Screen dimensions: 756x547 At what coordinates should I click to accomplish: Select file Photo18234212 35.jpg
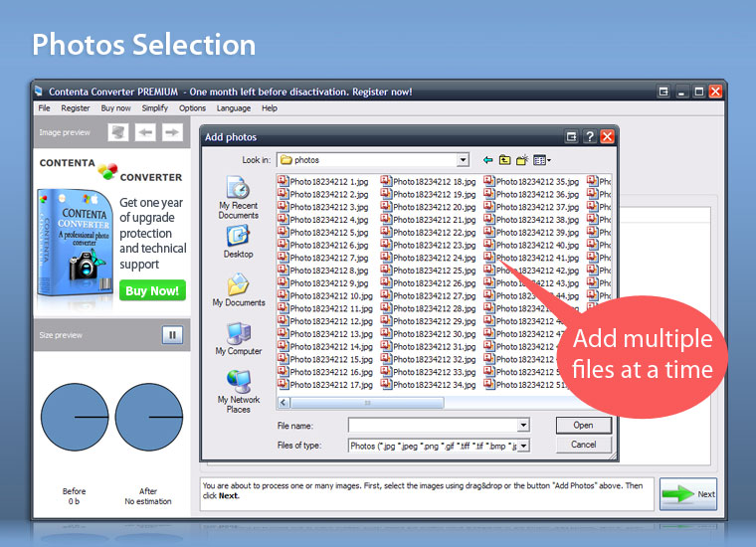click(x=531, y=182)
